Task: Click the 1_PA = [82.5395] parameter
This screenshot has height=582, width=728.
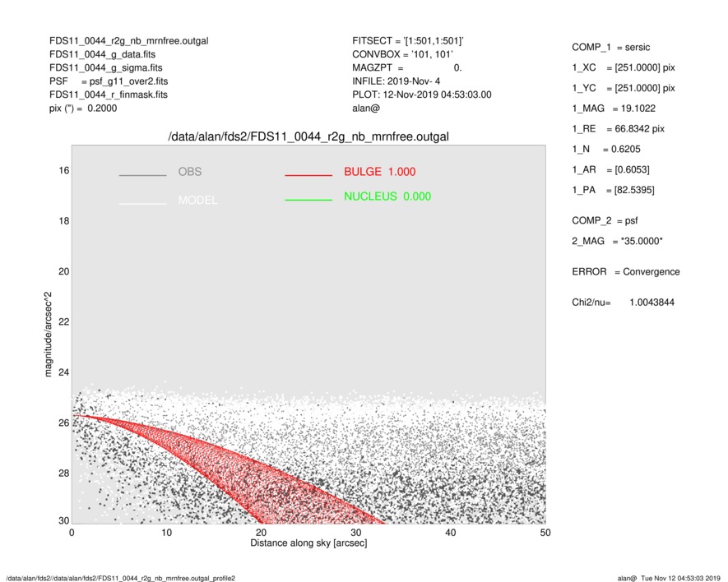Action: click(x=613, y=190)
